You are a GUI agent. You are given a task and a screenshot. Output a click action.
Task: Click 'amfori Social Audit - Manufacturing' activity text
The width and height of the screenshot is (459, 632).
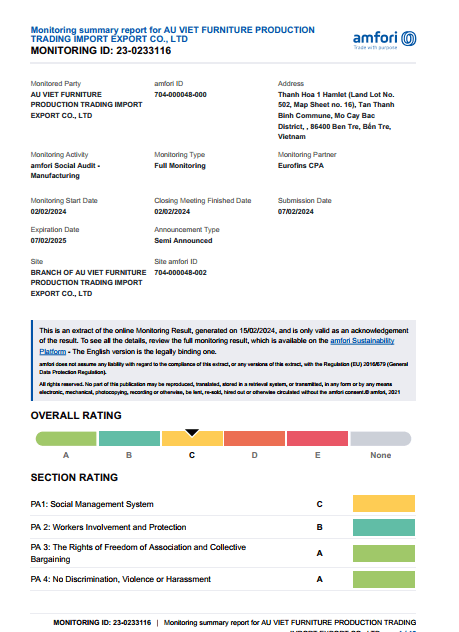pyautogui.click(x=65, y=170)
